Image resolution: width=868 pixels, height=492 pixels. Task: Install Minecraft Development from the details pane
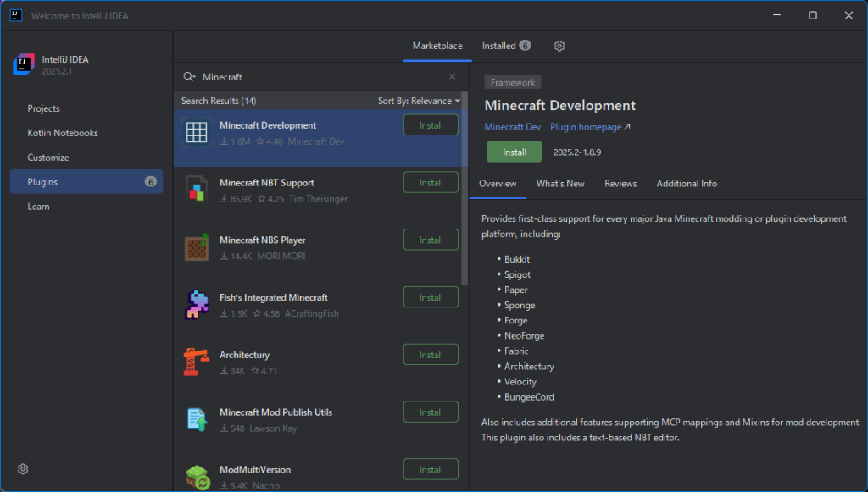point(515,152)
